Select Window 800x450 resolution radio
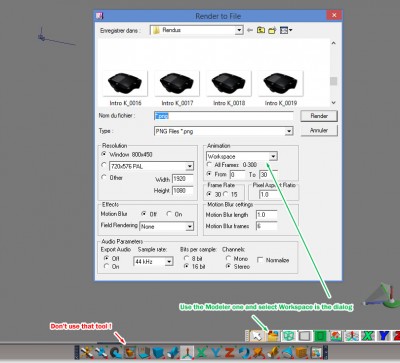 coord(104,154)
